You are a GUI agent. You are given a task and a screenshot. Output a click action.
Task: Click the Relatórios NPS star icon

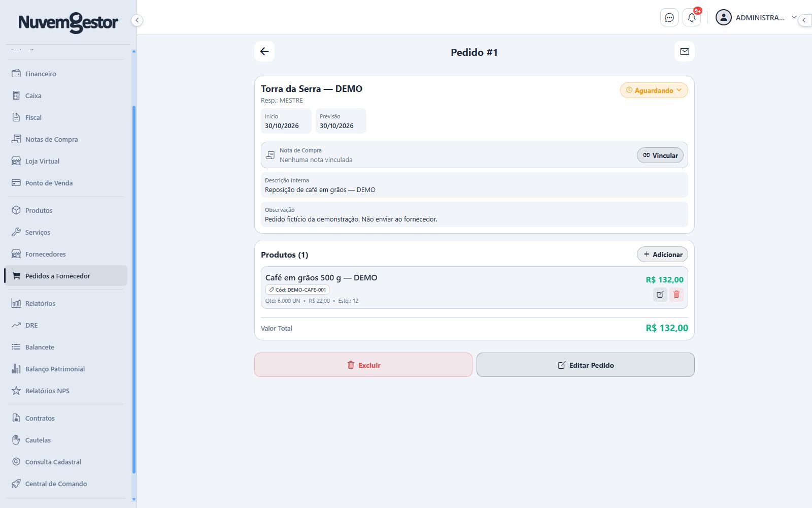[x=16, y=391]
